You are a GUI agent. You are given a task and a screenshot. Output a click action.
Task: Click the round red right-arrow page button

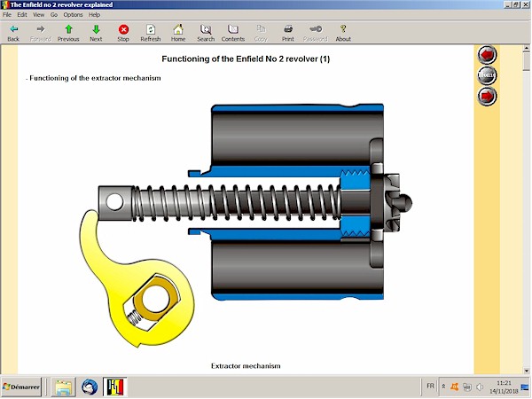487,96
